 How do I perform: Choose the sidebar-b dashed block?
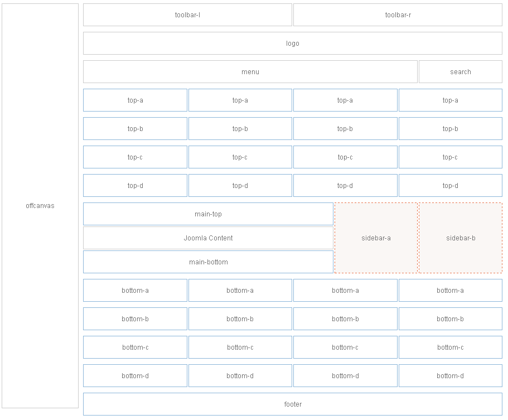[x=461, y=238]
